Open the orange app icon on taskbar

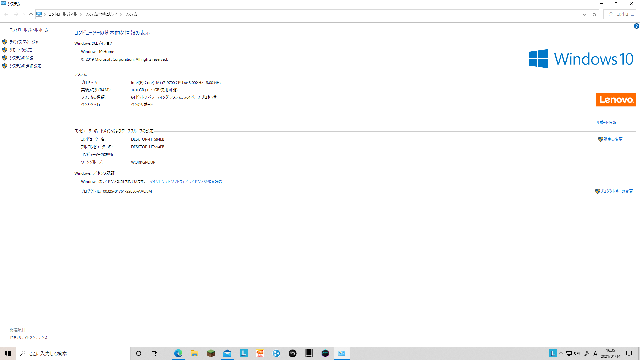(260, 353)
